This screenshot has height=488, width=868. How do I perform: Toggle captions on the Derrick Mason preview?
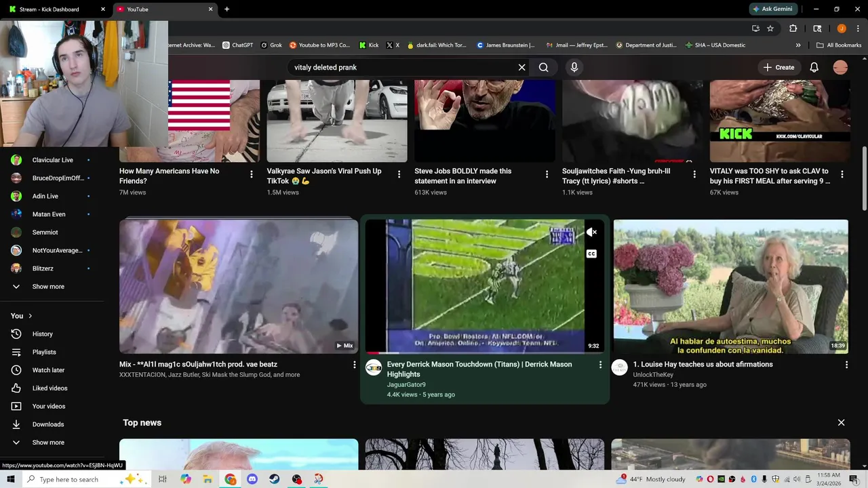click(x=591, y=253)
